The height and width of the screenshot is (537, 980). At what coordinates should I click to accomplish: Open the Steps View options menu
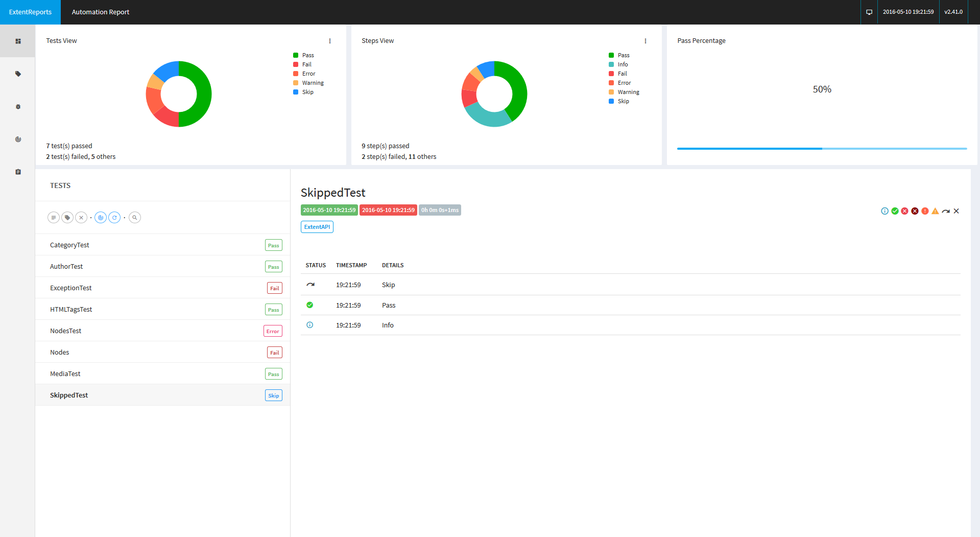pyautogui.click(x=646, y=41)
